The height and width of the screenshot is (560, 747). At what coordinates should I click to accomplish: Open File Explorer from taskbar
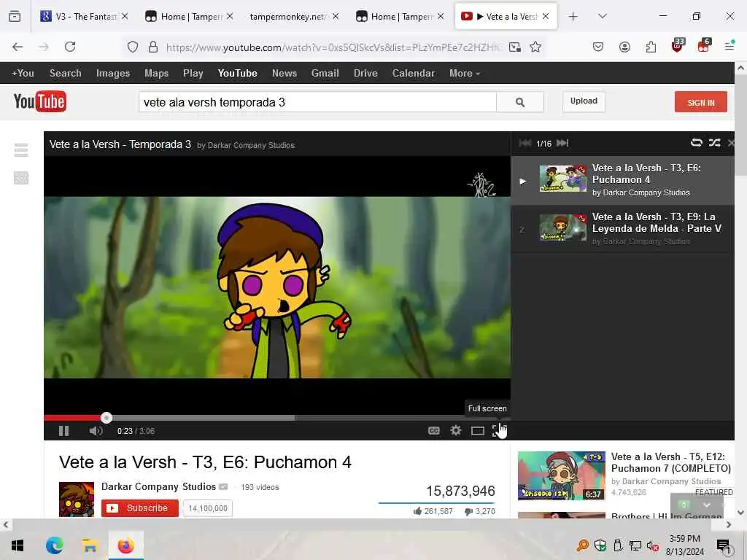pos(90,545)
